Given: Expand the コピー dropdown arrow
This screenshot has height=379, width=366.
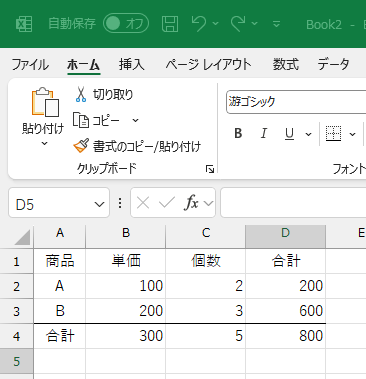Looking at the screenshot, I should (x=135, y=120).
